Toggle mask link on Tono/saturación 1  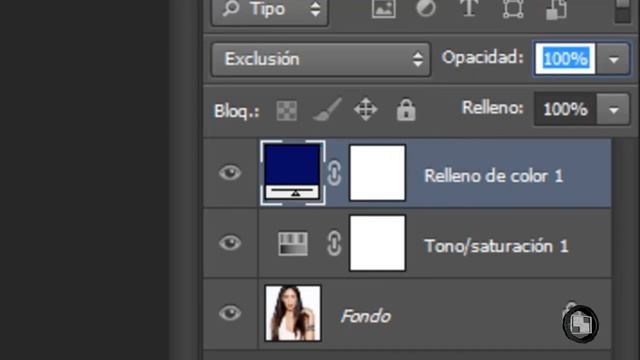point(334,243)
